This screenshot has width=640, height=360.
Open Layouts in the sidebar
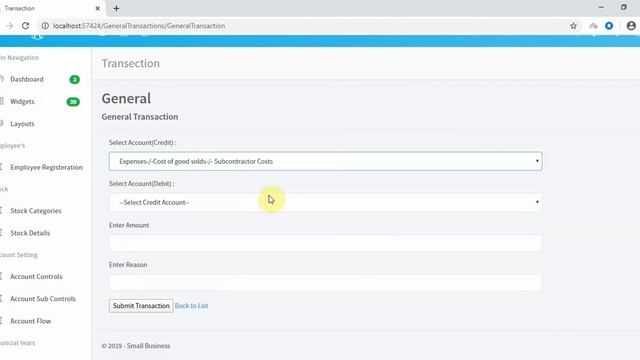22,124
